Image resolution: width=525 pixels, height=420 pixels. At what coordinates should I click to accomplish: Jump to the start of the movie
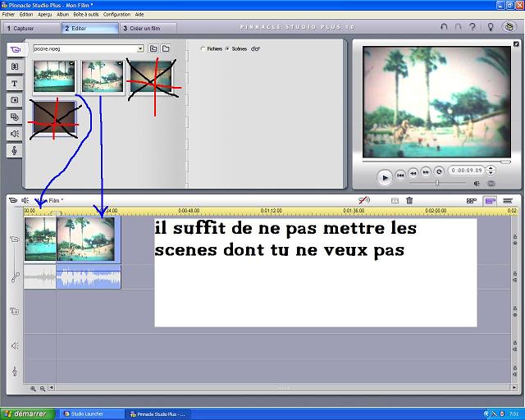(x=400, y=175)
